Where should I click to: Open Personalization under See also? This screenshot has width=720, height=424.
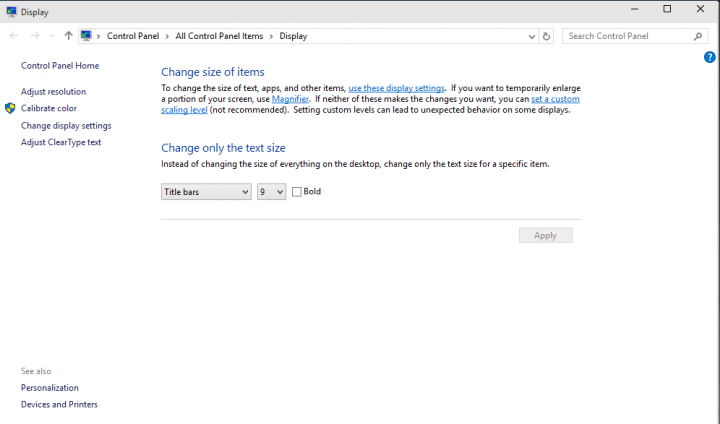tap(50, 387)
